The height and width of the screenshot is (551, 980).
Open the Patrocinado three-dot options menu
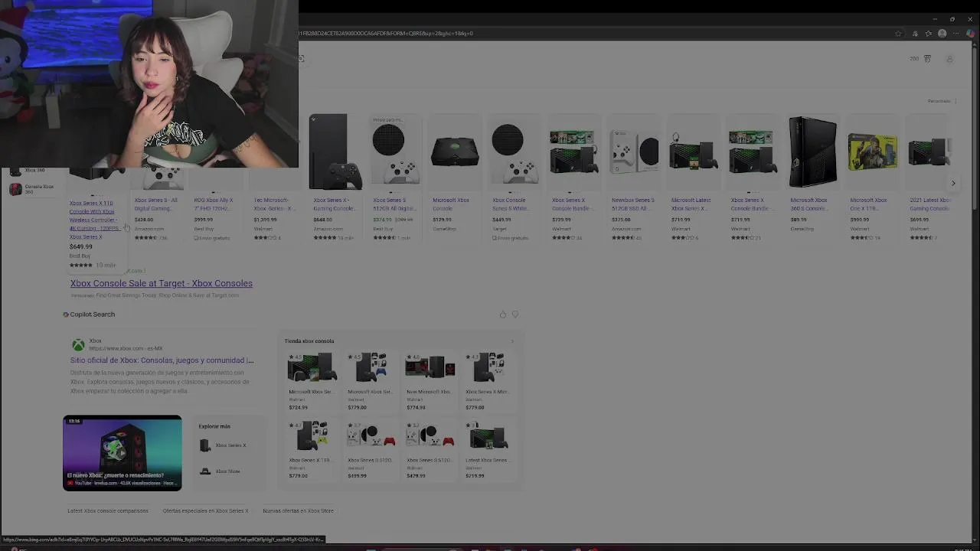(x=955, y=101)
